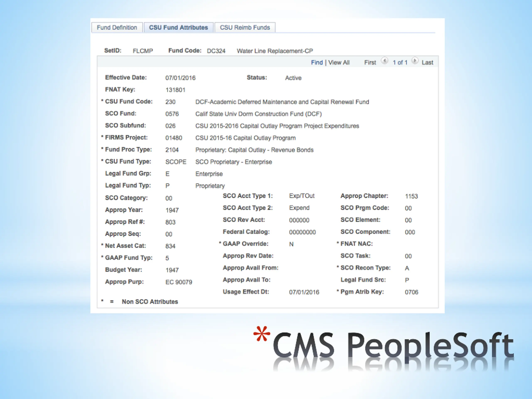This screenshot has height=399, width=532.
Task: Click the Approp Avail To label
Action: [x=246, y=280]
